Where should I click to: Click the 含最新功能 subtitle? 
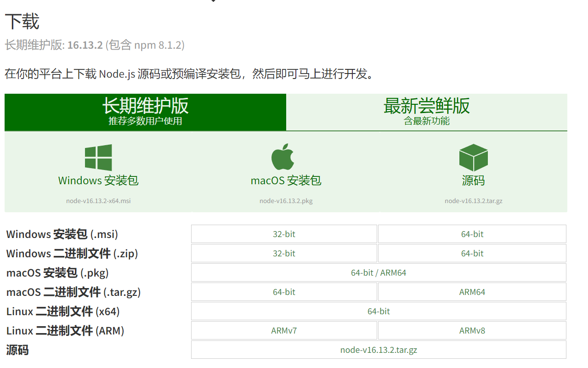tap(427, 121)
